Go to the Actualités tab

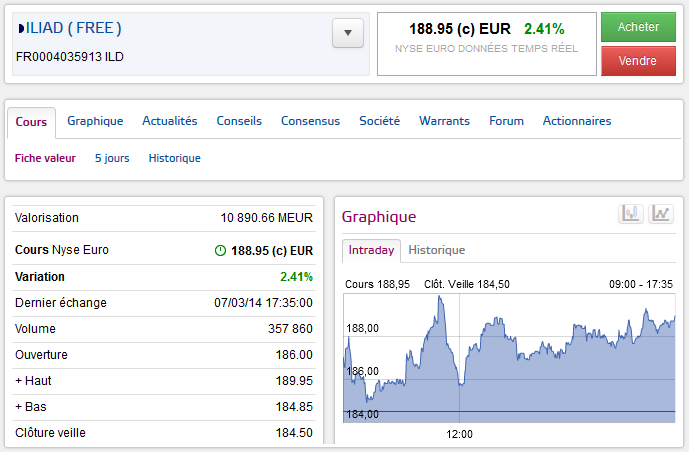tap(170, 121)
